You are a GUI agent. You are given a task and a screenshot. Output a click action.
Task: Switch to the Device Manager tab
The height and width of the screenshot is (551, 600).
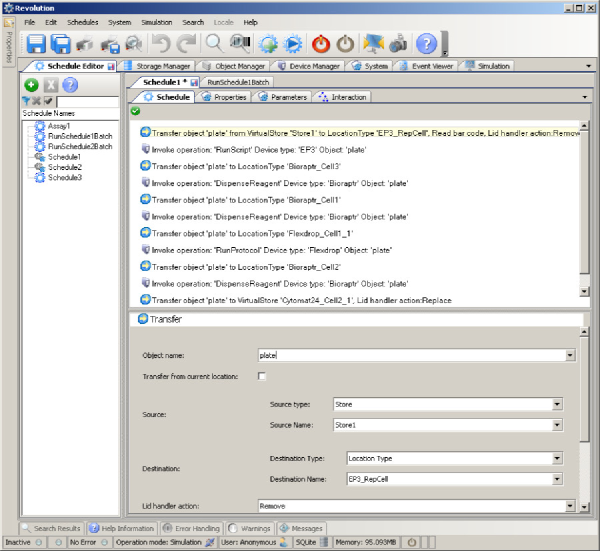click(x=315, y=66)
